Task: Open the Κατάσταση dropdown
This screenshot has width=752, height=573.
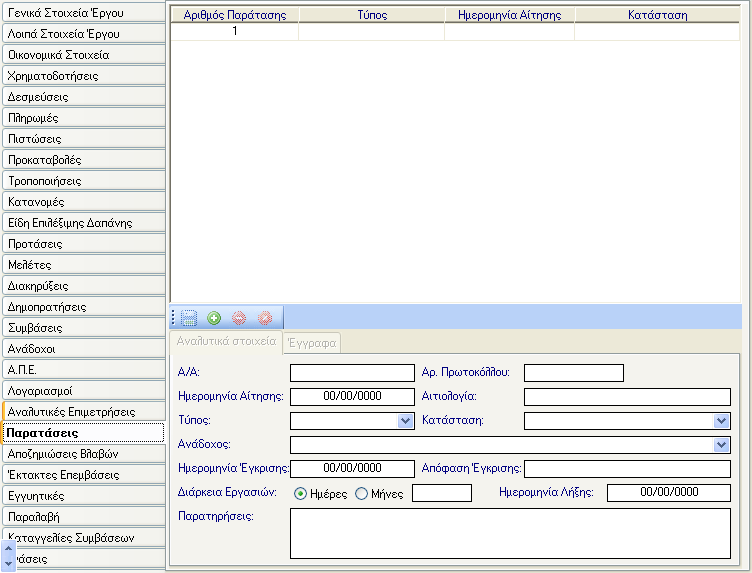Action: pos(721,421)
